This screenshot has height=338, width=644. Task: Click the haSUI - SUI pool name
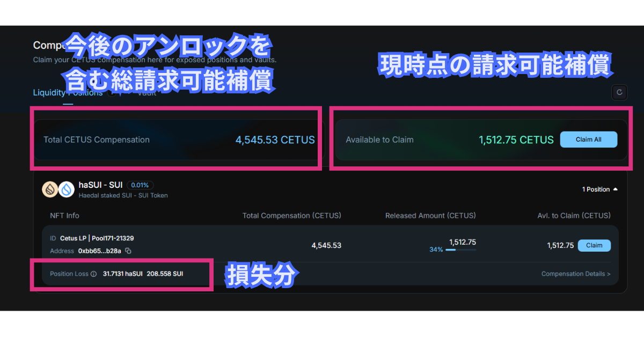(x=100, y=185)
